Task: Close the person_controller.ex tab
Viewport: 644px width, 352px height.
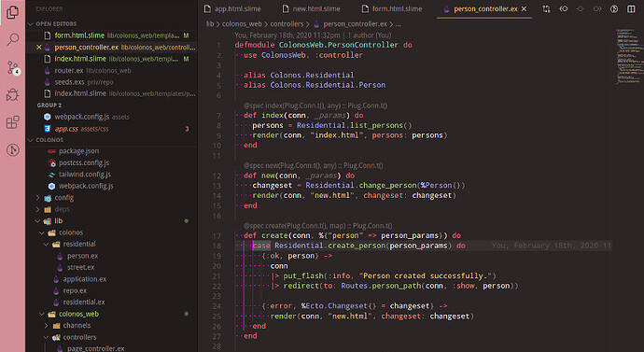Action: coord(525,9)
